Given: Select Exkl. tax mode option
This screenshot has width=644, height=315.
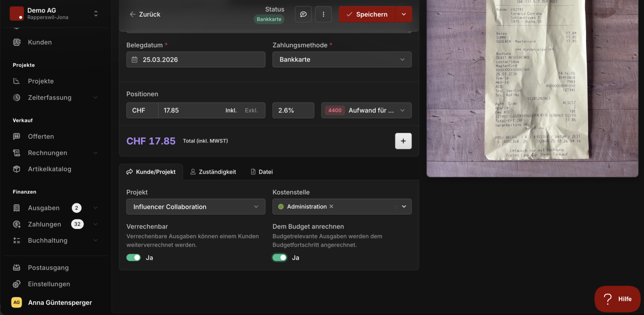Looking at the screenshot, I should (251, 110).
